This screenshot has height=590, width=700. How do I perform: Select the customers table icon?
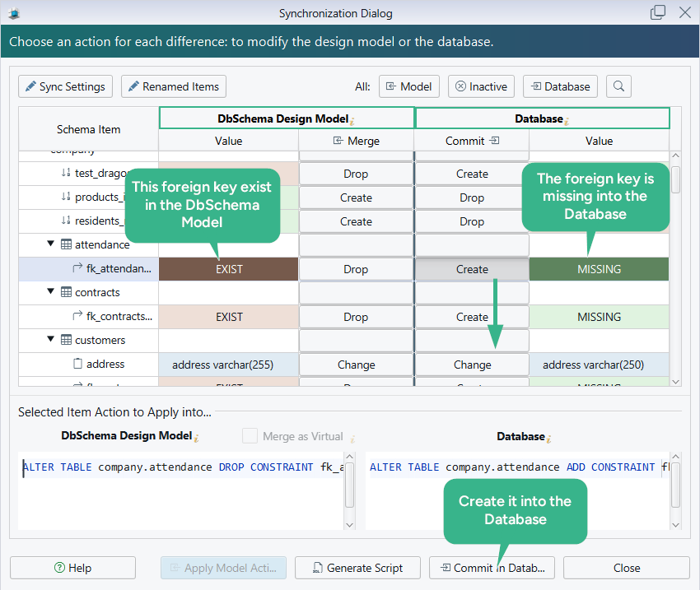pyautogui.click(x=66, y=340)
